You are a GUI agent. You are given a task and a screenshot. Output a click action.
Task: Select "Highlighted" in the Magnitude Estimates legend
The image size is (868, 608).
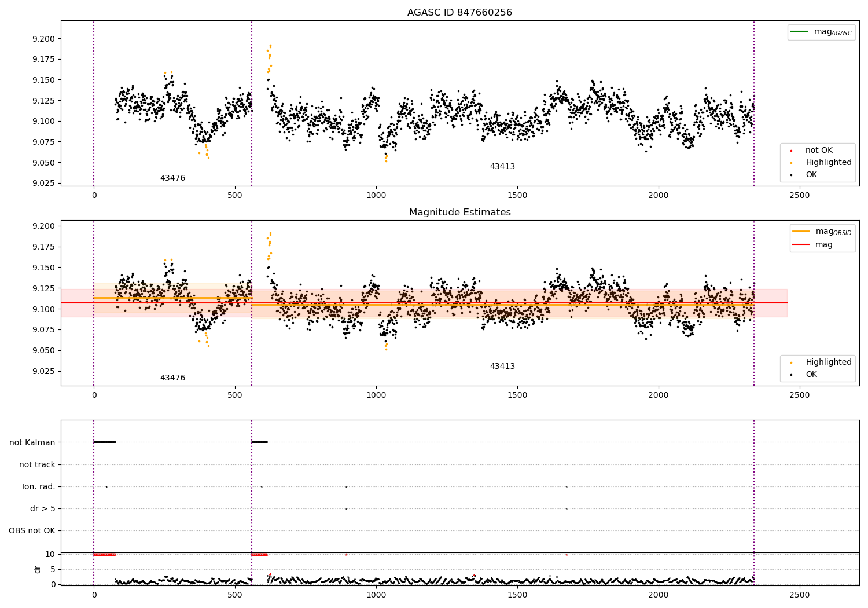pyautogui.click(x=829, y=362)
